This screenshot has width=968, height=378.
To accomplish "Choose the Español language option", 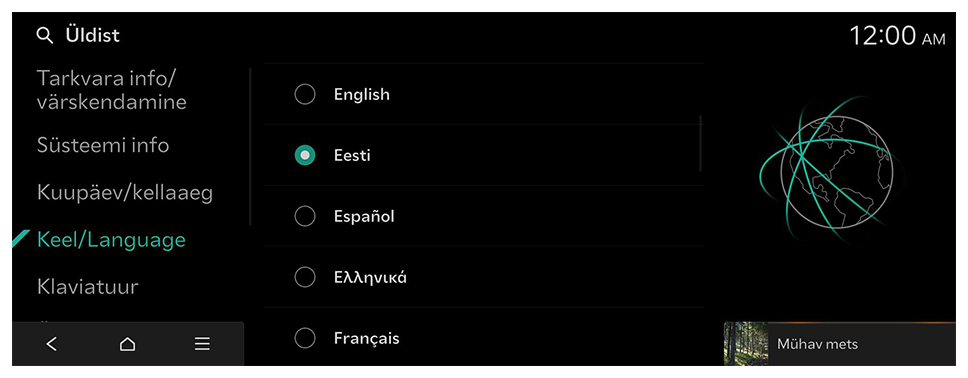I will click(x=483, y=216).
